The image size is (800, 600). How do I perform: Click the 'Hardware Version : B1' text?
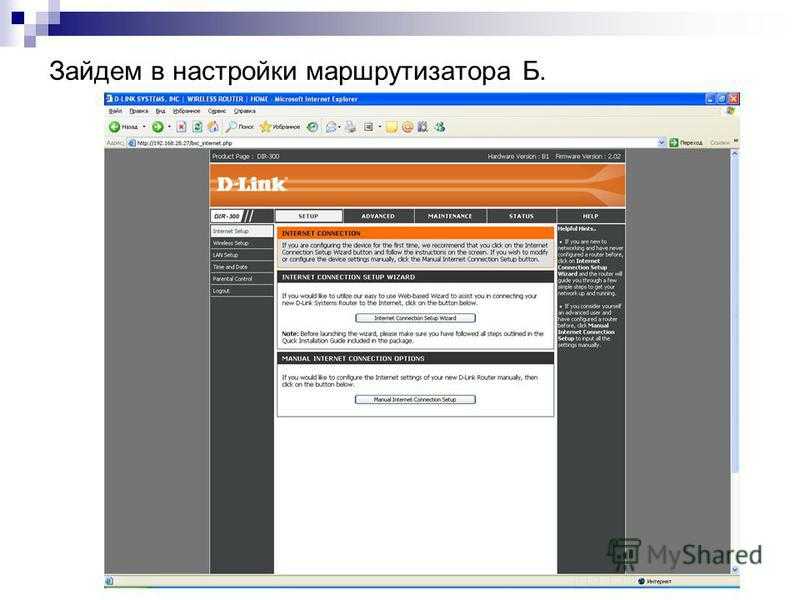(x=518, y=157)
